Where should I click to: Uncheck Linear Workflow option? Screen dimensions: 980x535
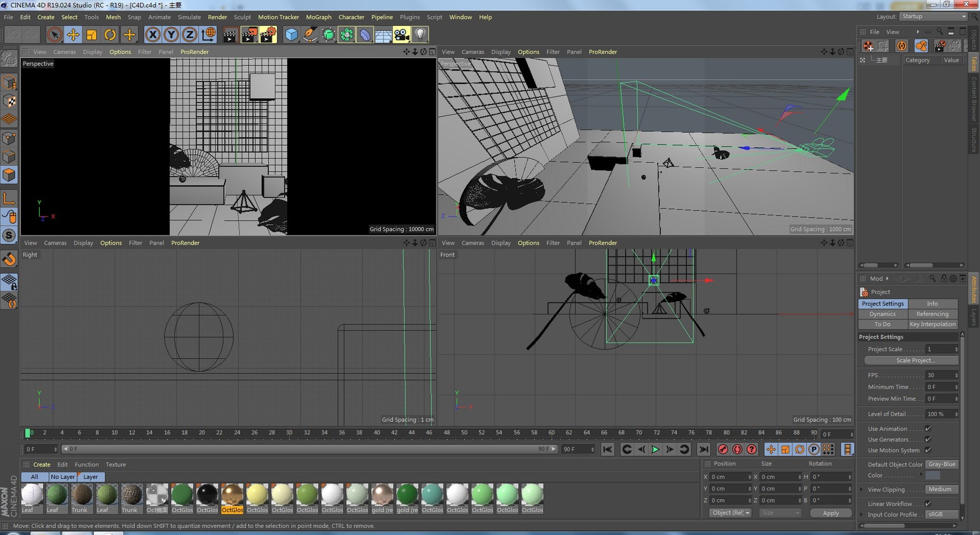(928, 504)
